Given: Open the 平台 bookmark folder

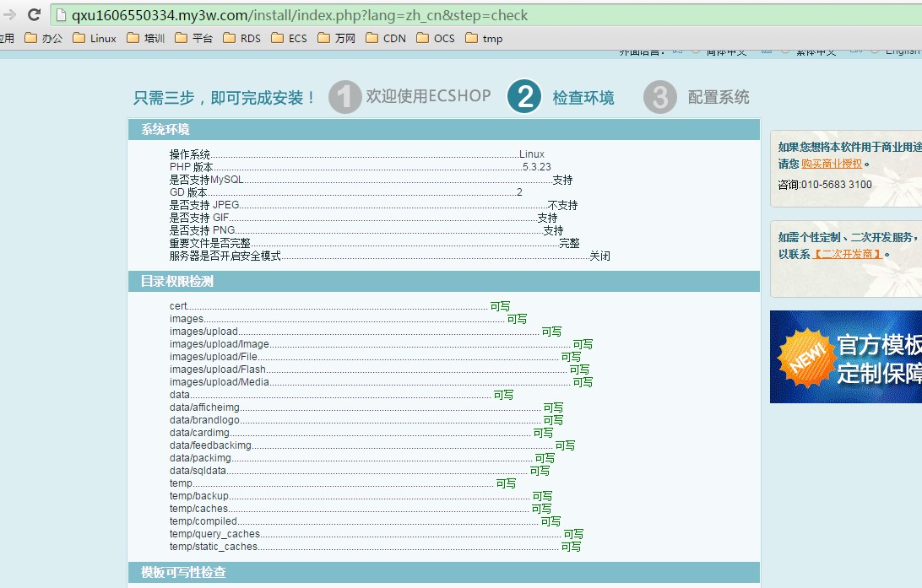Looking at the screenshot, I should click(193, 38).
